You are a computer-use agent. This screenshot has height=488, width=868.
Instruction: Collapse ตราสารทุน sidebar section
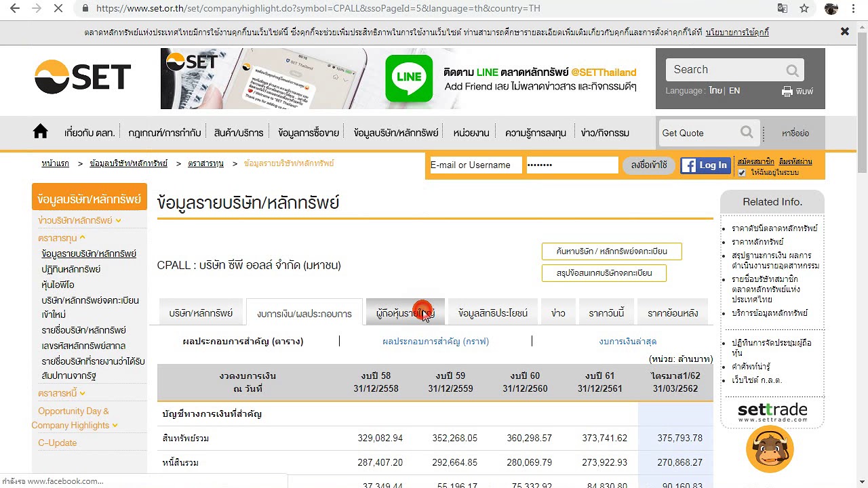pos(61,238)
